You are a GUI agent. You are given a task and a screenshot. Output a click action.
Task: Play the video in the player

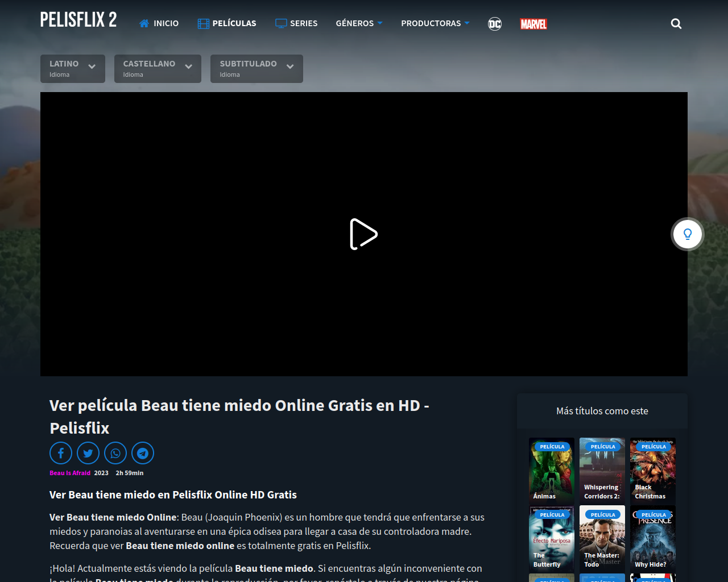pyautogui.click(x=363, y=234)
